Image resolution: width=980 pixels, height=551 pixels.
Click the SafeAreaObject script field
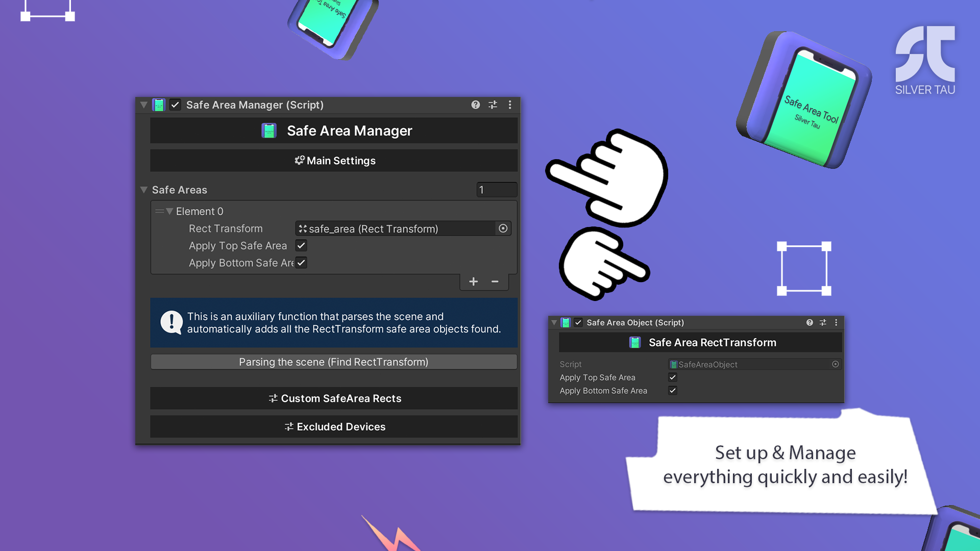pos(749,364)
